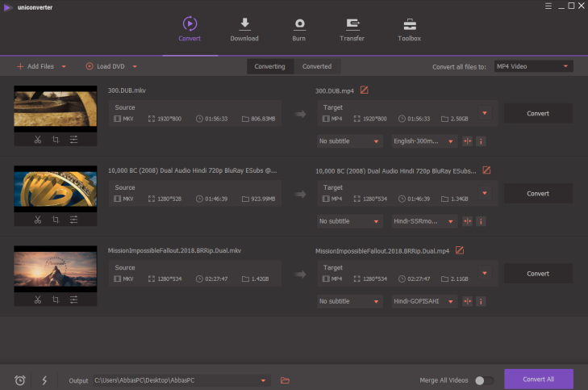Expand target format options for 300.DUB.mp4

[x=485, y=113]
